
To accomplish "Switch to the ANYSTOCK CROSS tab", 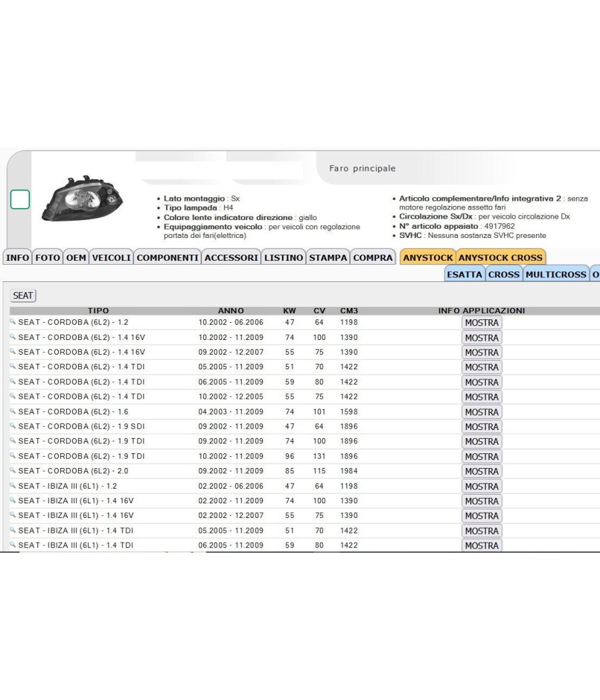I will tap(501, 257).
